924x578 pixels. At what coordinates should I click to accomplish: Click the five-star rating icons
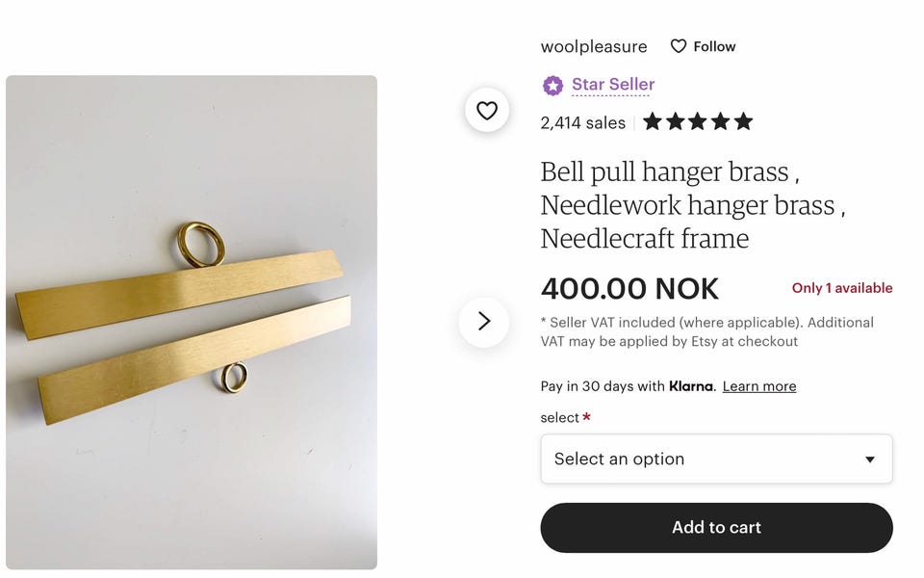point(697,122)
